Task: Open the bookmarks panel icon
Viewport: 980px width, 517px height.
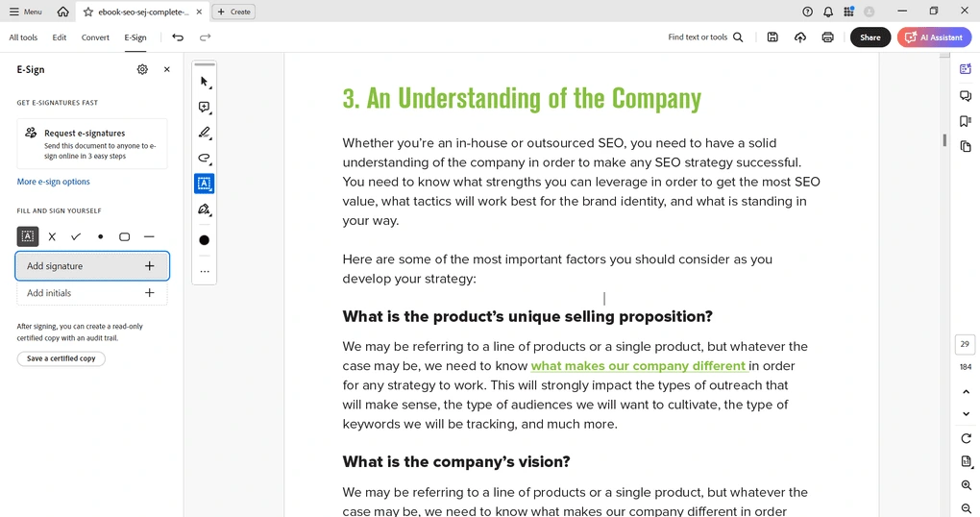Action: tap(966, 121)
